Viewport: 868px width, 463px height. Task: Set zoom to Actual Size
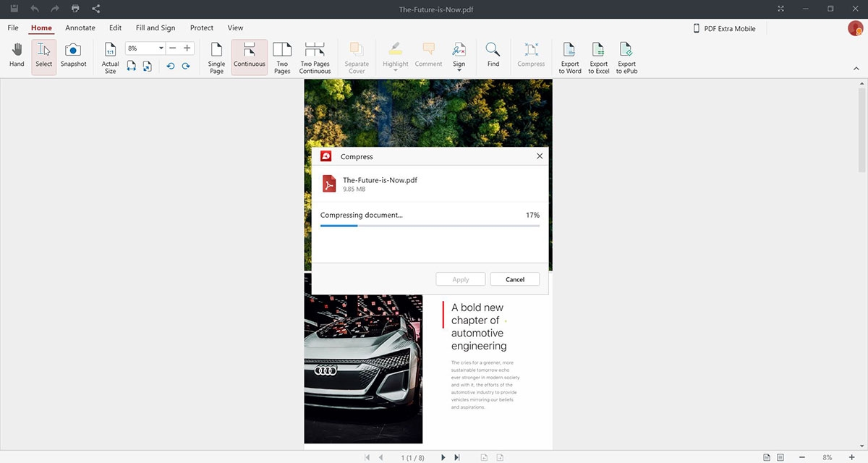tap(110, 58)
